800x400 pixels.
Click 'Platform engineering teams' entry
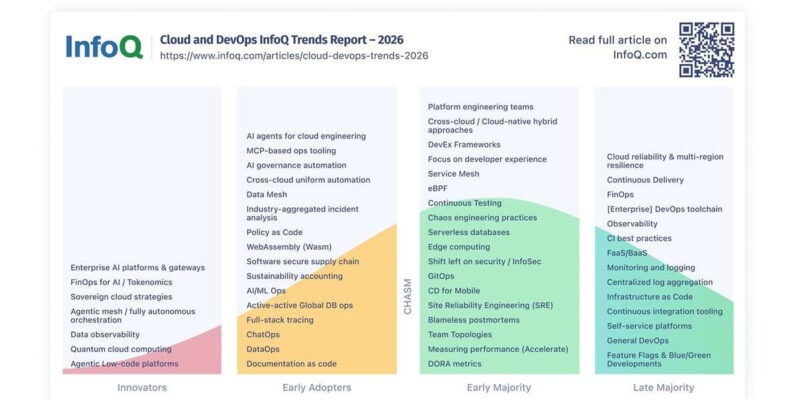point(481,107)
